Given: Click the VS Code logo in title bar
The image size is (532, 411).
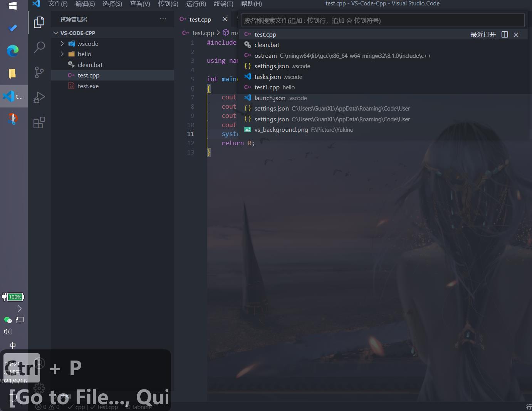Looking at the screenshot, I should (x=36, y=4).
